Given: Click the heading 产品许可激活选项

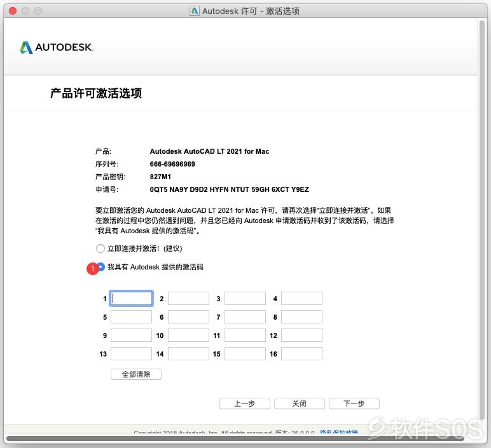Looking at the screenshot, I should [x=96, y=93].
